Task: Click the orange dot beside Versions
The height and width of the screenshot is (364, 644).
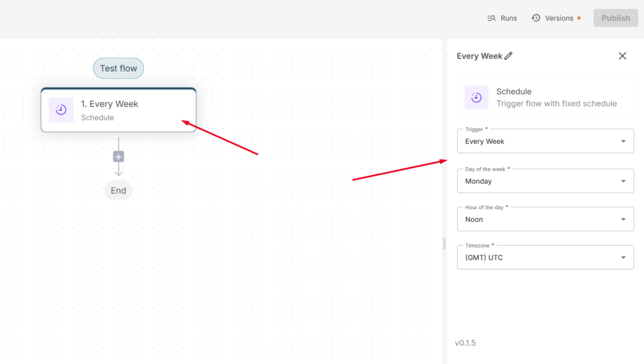Action: tap(579, 18)
